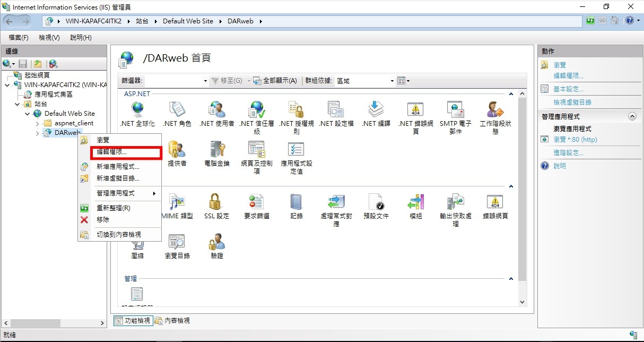
Task: Select 切換到內容檢視 from the context menu
Action: (x=119, y=235)
